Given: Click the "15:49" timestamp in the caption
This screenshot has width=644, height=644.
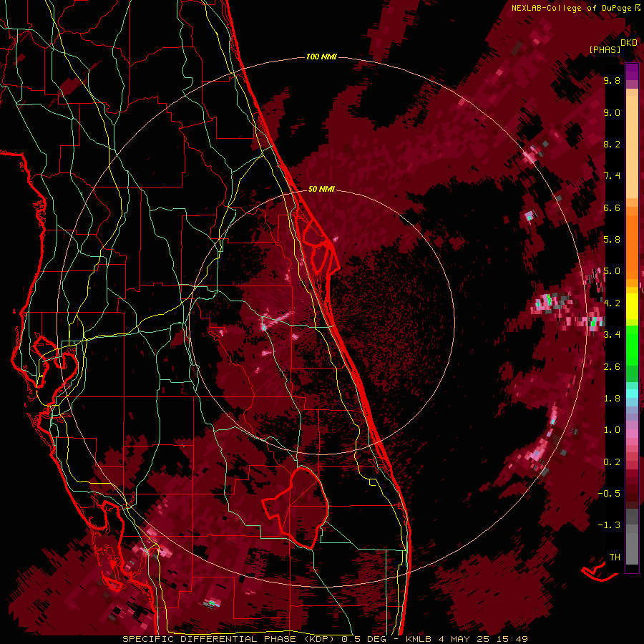Looking at the screenshot, I should (512, 639).
